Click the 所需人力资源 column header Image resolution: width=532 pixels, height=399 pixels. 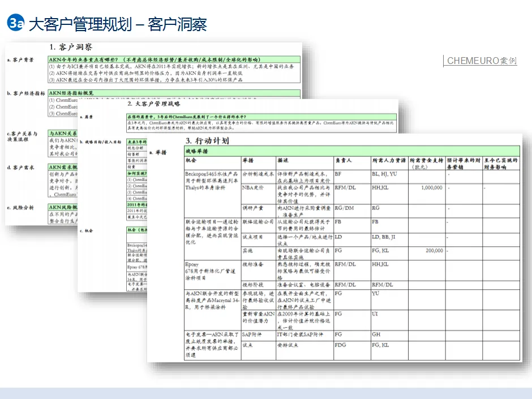coord(389,163)
